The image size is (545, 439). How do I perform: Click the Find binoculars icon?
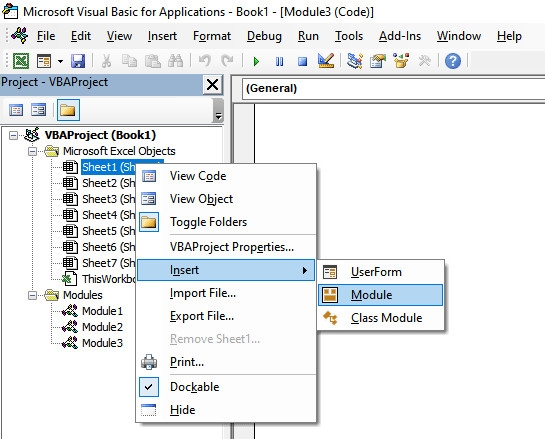[176, 61]
